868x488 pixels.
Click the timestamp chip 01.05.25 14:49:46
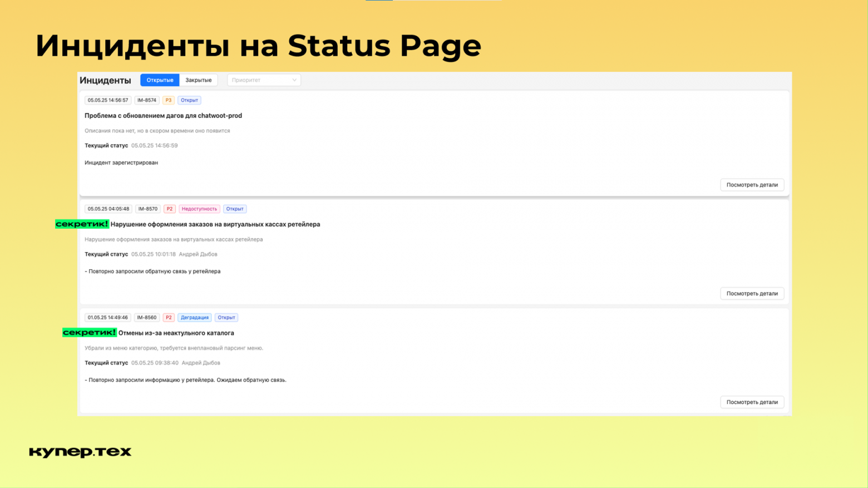coord(107,317)
